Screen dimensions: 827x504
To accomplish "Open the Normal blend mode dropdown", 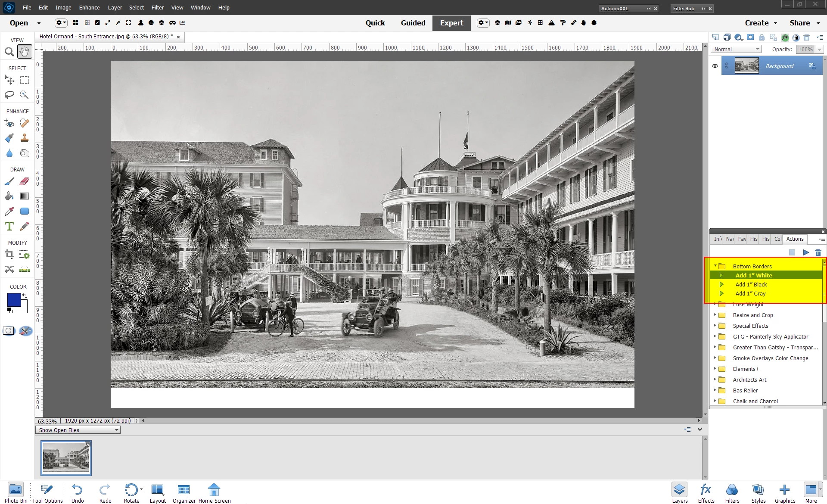I will tap(736, 49).
